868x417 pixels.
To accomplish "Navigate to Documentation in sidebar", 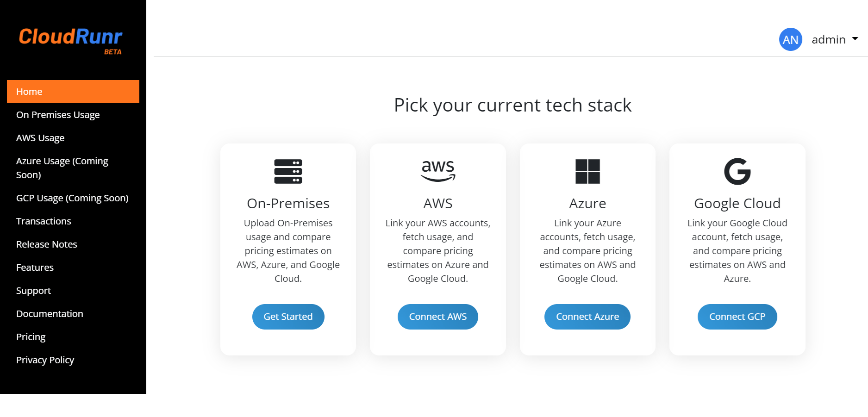I will 50,314.
